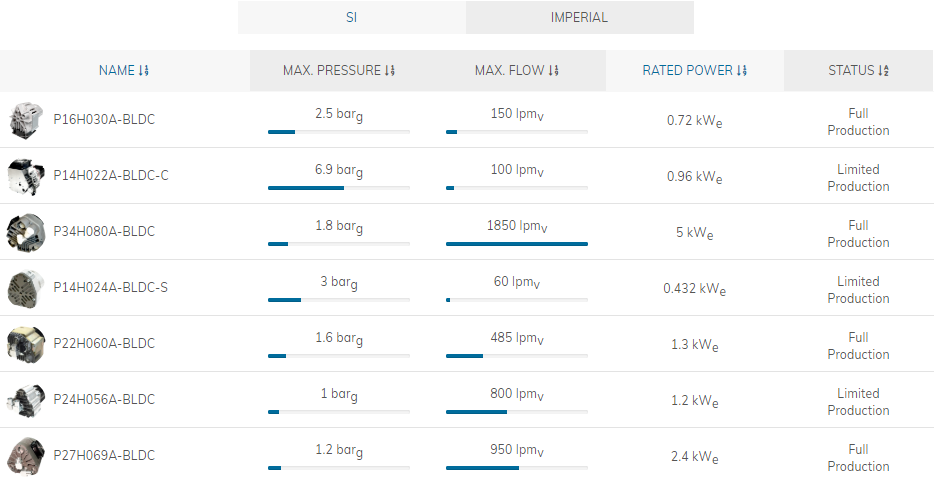
Task: Open the P24H056A-BLDC product link
Action: coord(104,399)
